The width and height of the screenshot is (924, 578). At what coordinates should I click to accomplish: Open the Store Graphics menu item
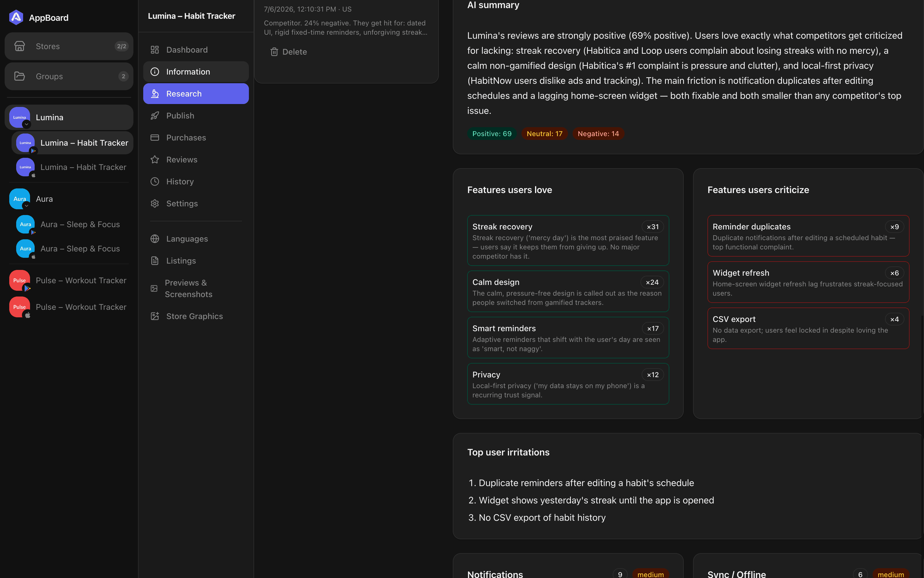[x=196, y=316]
